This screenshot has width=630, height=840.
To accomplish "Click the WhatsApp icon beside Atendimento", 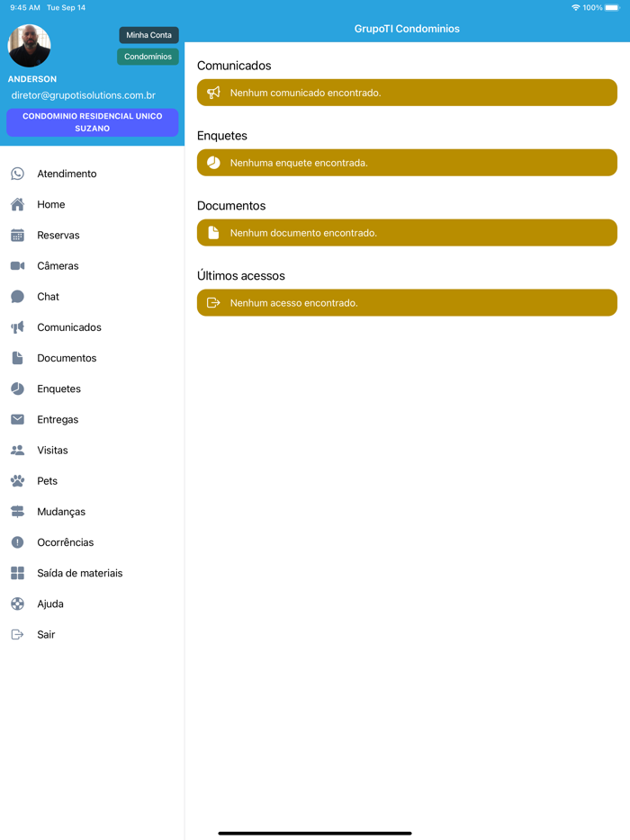I will tap(17, 174).
